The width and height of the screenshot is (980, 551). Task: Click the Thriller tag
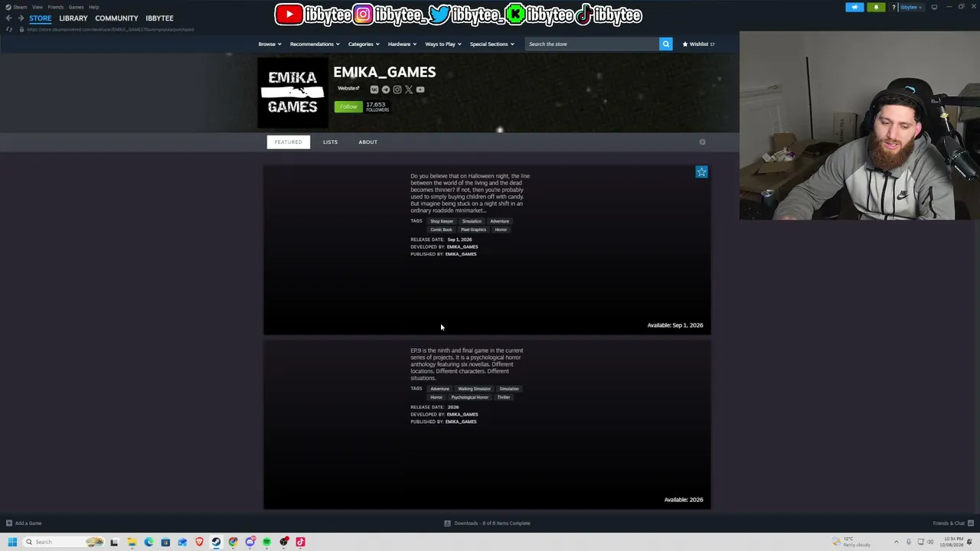(x=504, y=397)
